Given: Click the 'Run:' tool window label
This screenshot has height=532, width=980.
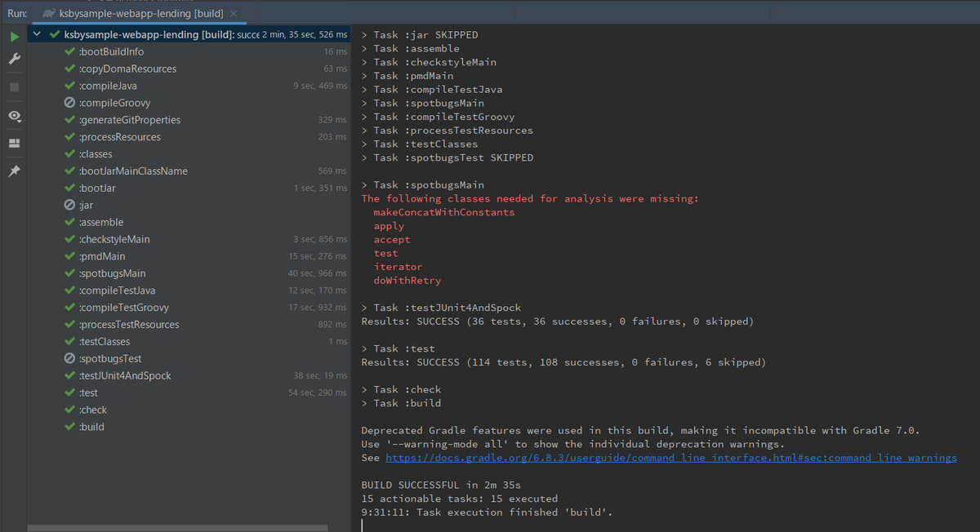Looking at the screenshot, I should pyautogui.click(x=17, y=14).
